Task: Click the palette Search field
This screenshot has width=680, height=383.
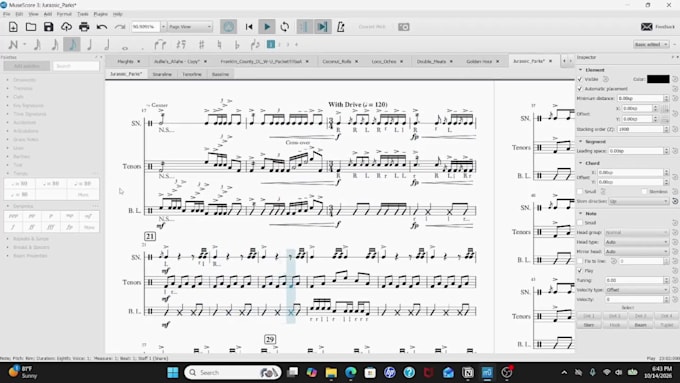Action: [x=76, y=66]
